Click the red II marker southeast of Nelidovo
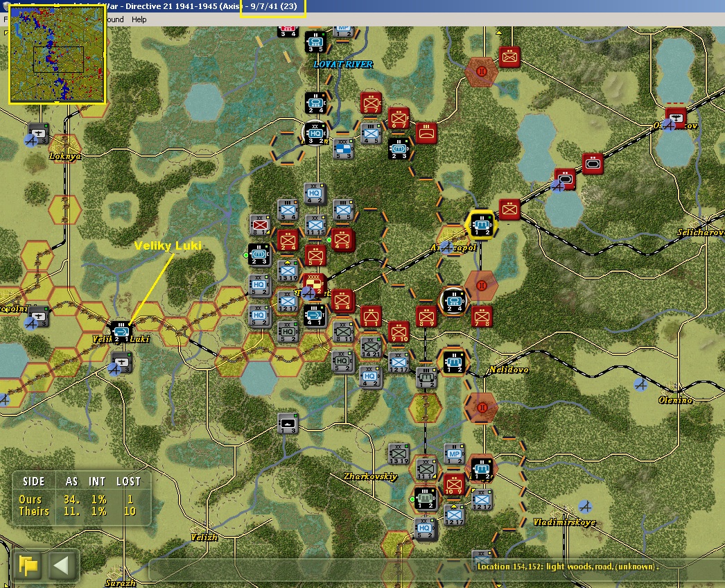The image size is (725, 588). tap(482, 408)
